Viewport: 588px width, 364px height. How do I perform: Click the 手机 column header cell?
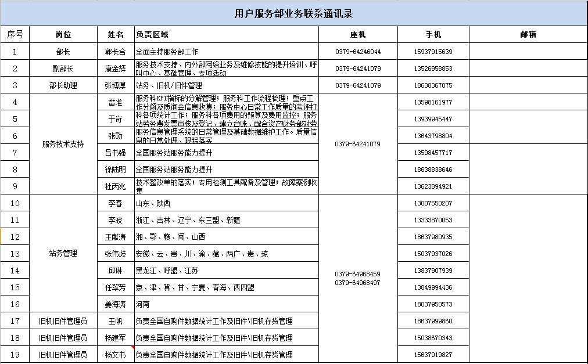(433, 34)
